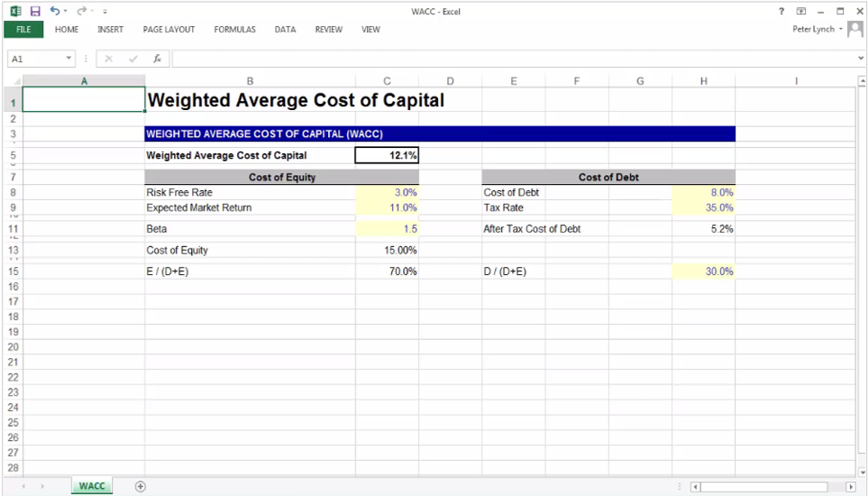Select row 5 header
Screen dimensions: 868x496
(x=14, y=155)
